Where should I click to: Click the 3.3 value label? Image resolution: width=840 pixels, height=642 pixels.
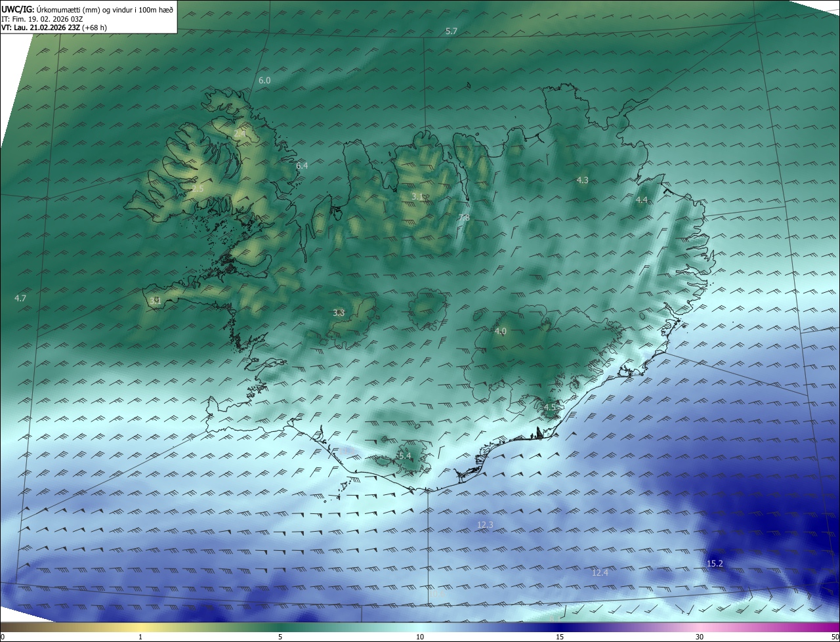pos(339,312)
